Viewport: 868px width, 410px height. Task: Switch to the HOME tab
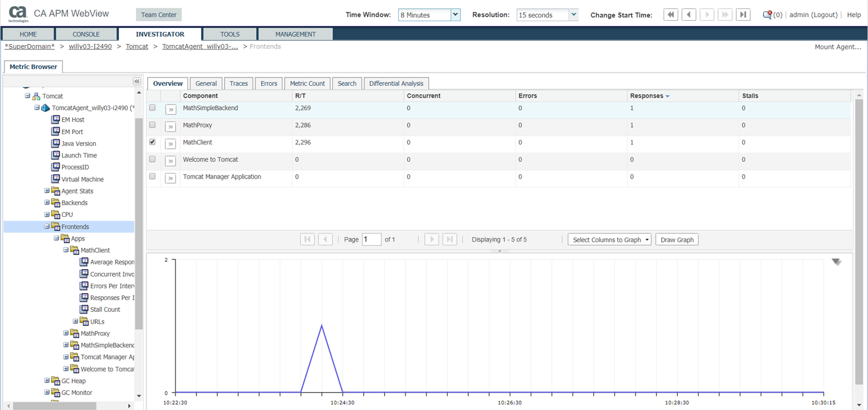click(x=28, y=34)
